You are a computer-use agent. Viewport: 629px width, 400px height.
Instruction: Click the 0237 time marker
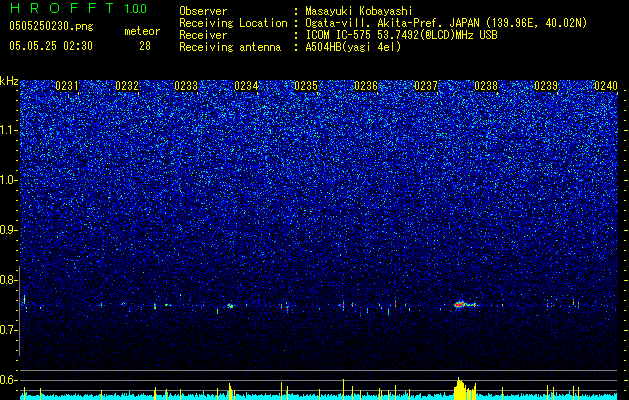[426, 86]
